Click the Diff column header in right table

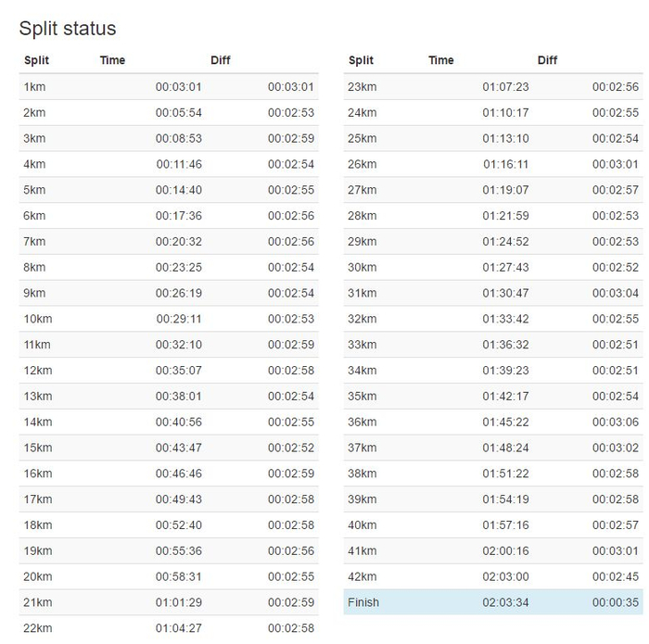pyautogui.click(x=547, y=60)
